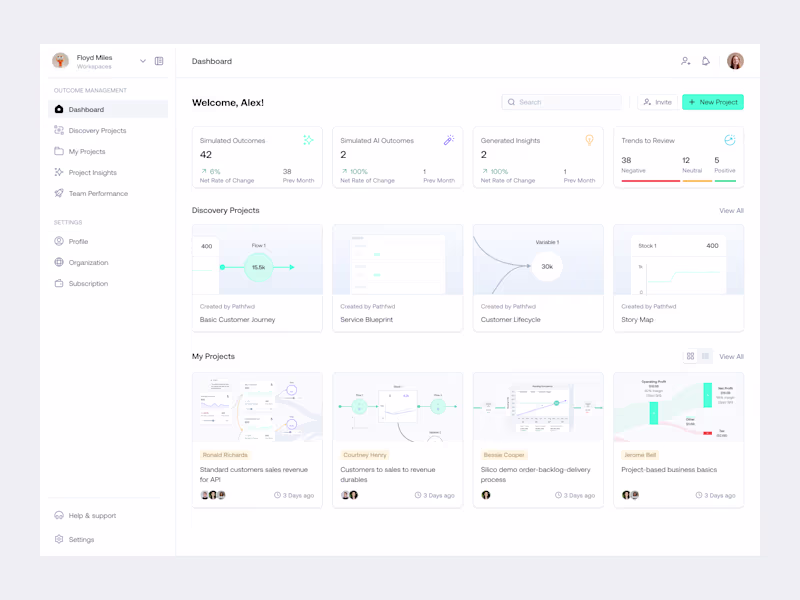Open the Subscription settings
The image size is (800, 600).
point(89,283)
